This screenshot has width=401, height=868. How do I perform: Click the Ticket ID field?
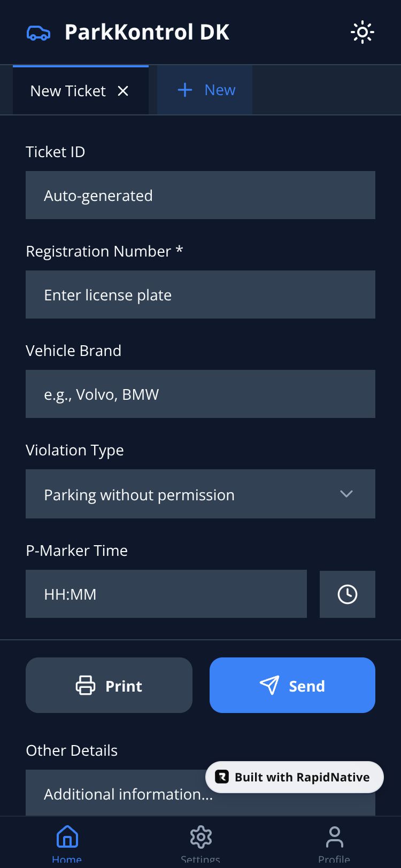(200, 196)
